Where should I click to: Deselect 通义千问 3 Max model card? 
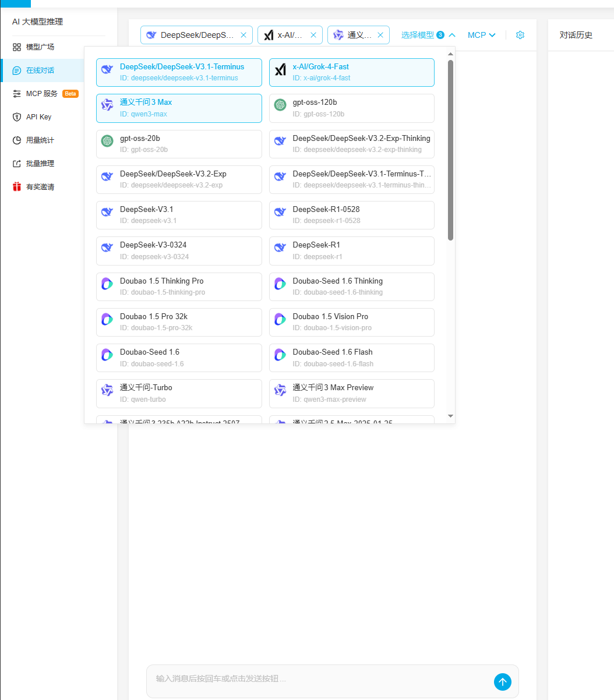tap(179, 108)
